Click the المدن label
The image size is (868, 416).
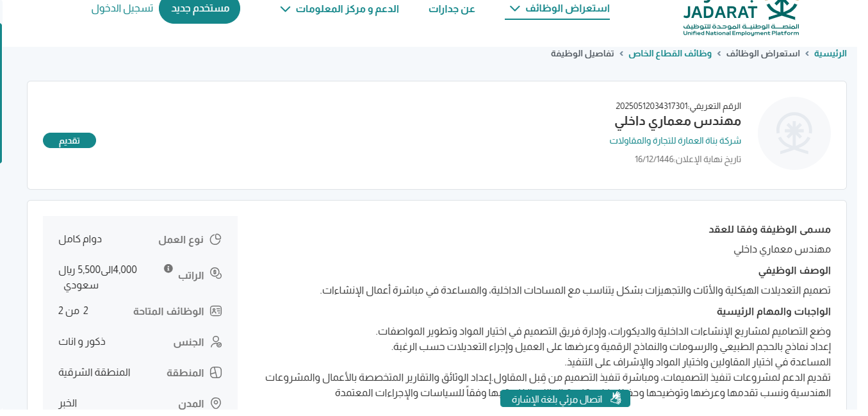click(191, 404)
